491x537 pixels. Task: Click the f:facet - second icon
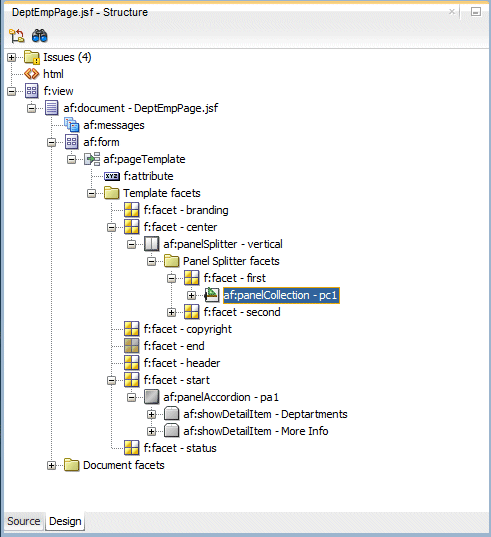point(191,312)
